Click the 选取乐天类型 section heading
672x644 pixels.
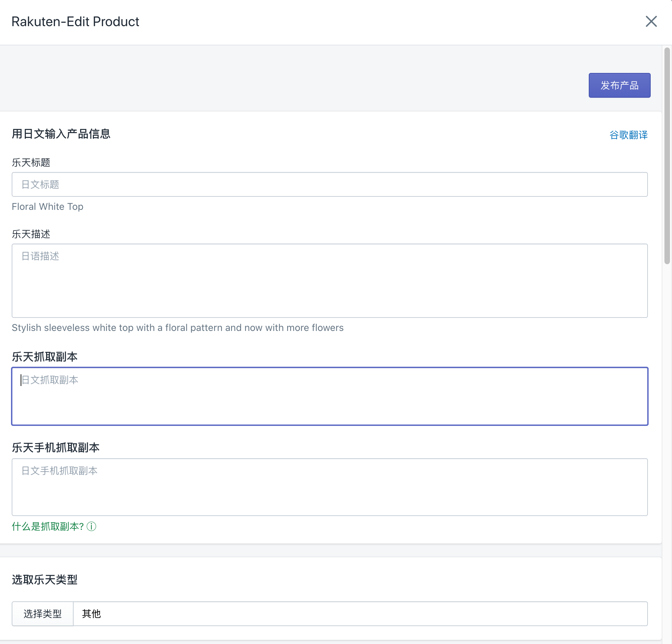click(x=45, y=580)
